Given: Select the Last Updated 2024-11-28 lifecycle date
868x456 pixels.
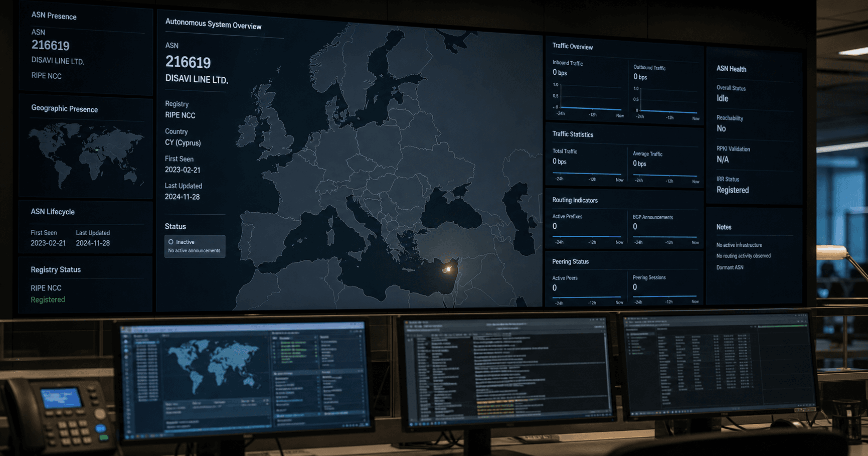Looking at the screenshot, I should pyautogui.click(x=93, y=243).
